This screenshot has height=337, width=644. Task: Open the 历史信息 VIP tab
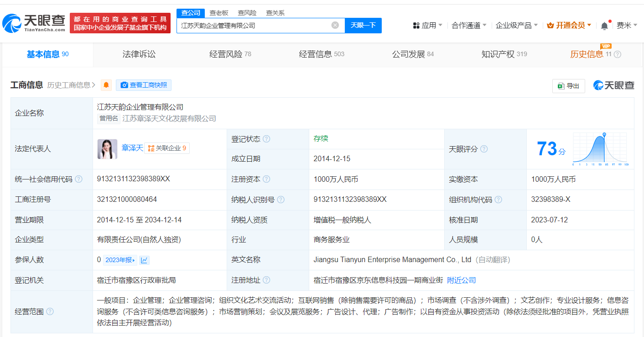click(591, 54)
